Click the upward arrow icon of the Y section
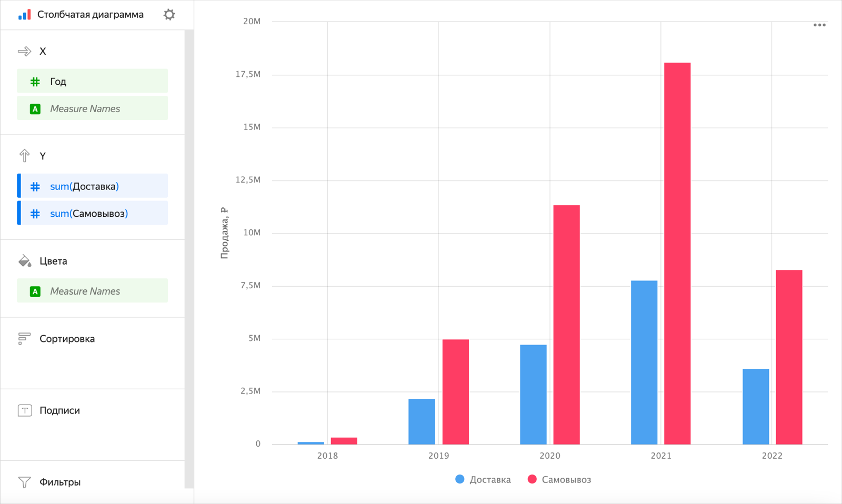The height and width of the screenshot is (504, 842). (24, 155)
